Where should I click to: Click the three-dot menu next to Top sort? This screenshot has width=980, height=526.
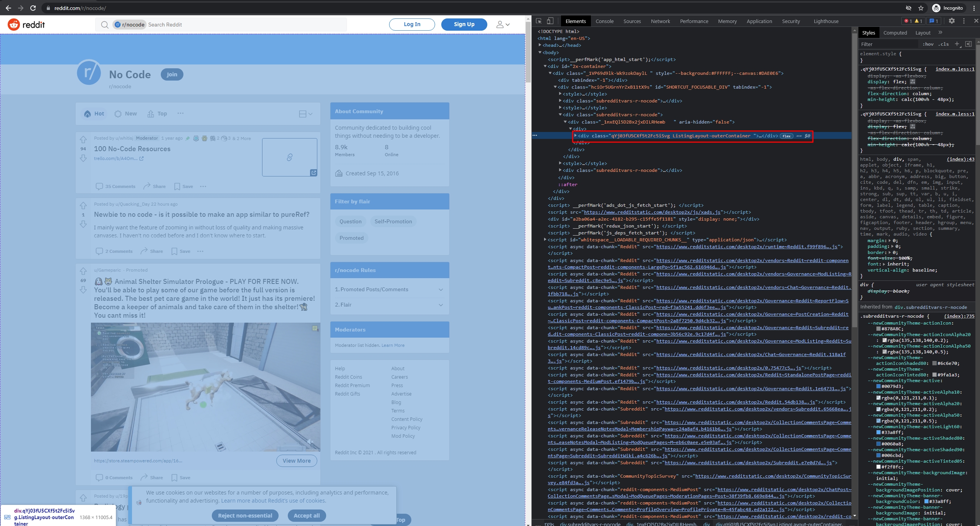coord(180,113)
